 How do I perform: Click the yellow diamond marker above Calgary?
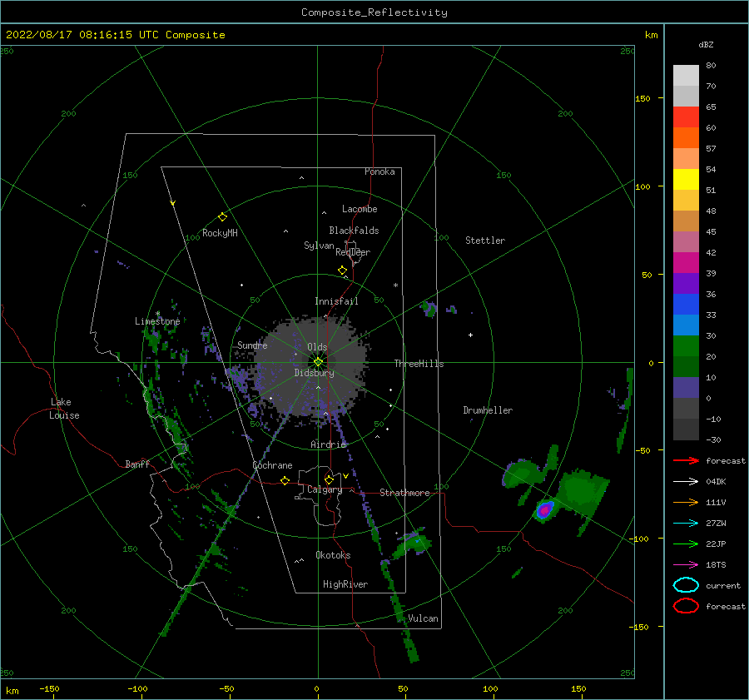click(x=329, y=479)
